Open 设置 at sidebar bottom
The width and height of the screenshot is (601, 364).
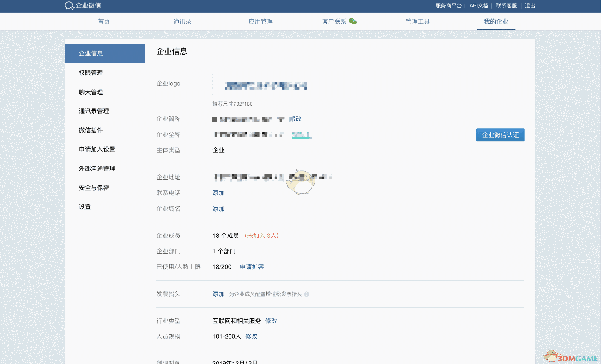pos(85,206)
